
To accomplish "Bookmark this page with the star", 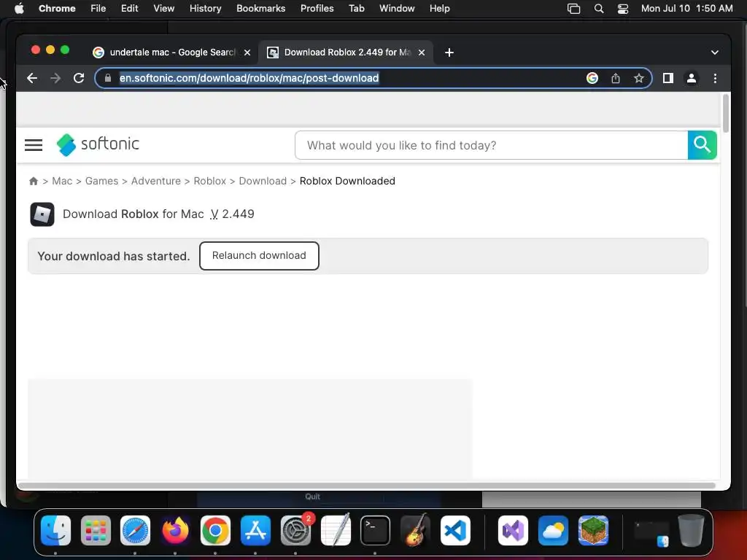I will tap(639, 78).
